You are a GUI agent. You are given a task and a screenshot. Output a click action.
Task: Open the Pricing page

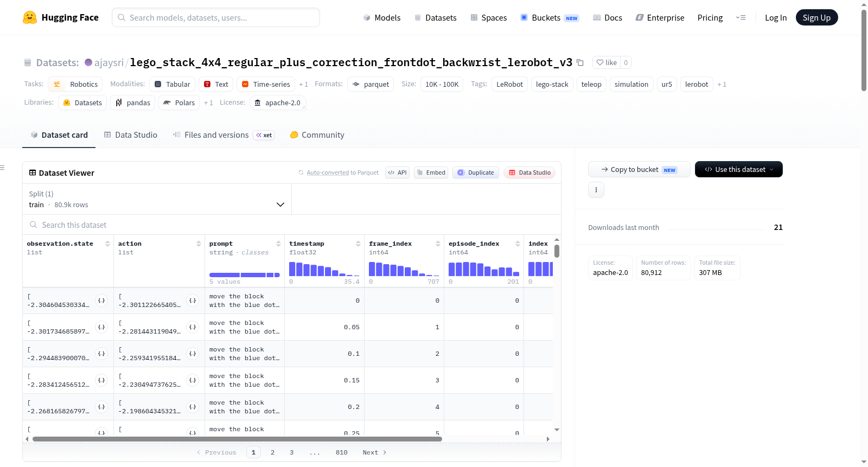[x=710, y=17]
